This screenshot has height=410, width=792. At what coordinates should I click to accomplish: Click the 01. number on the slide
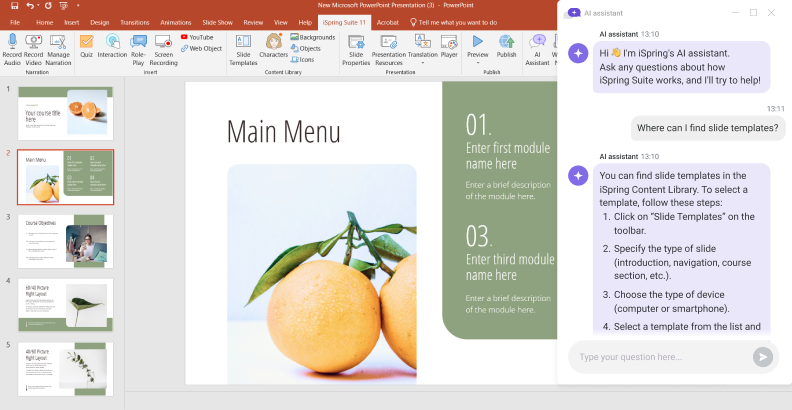click(478, 125)
